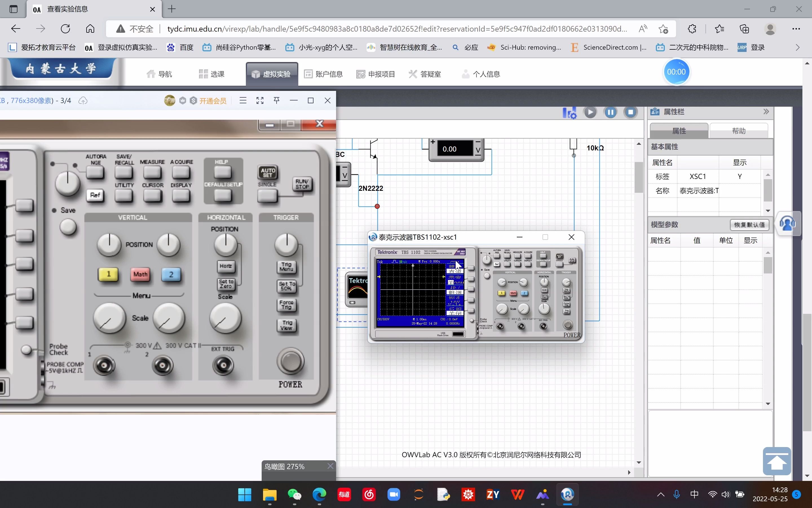This screenshot has width=812, height=508.
Task: Go to browser home page
Action: tap(90, 29)
